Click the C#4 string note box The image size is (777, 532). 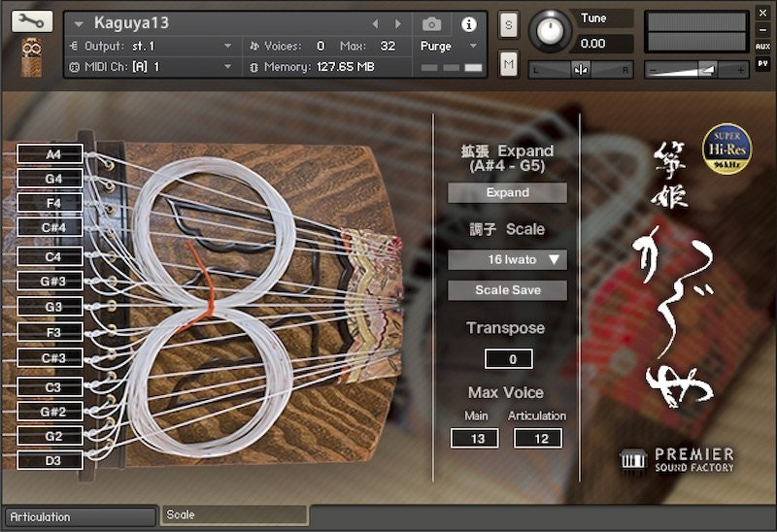pos(50,227)
